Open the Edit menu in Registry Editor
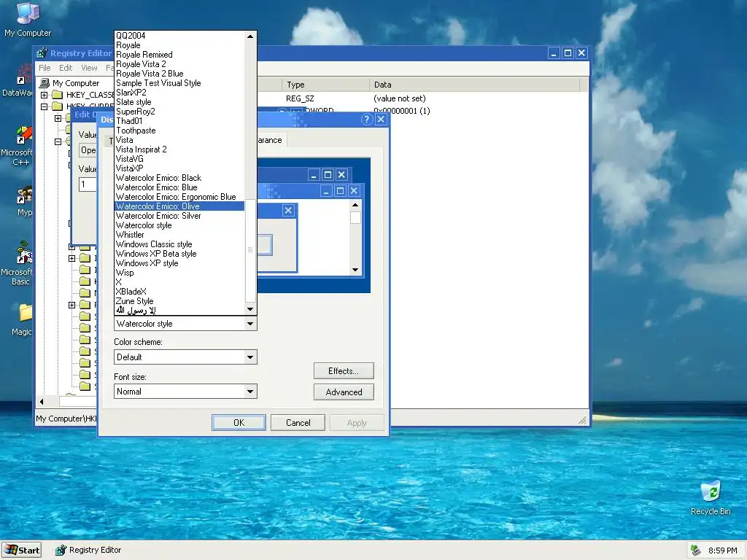747x560 pixels. coord(66,68)
